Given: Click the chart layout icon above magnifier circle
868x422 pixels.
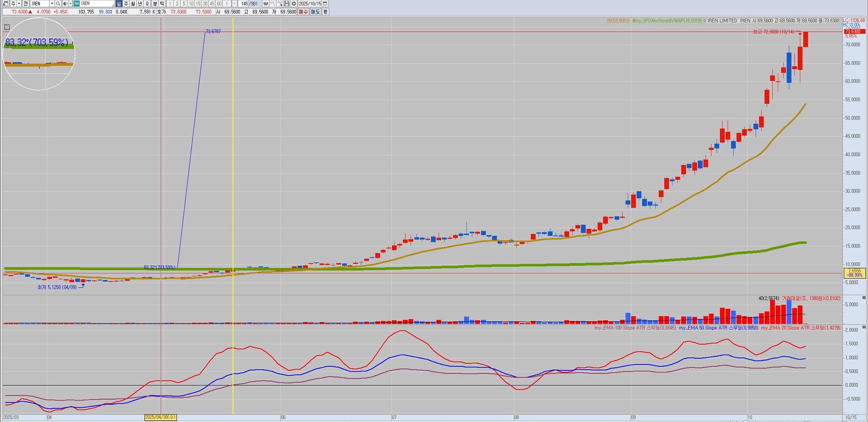Looking at the screenshot, I should click(7, 27).
